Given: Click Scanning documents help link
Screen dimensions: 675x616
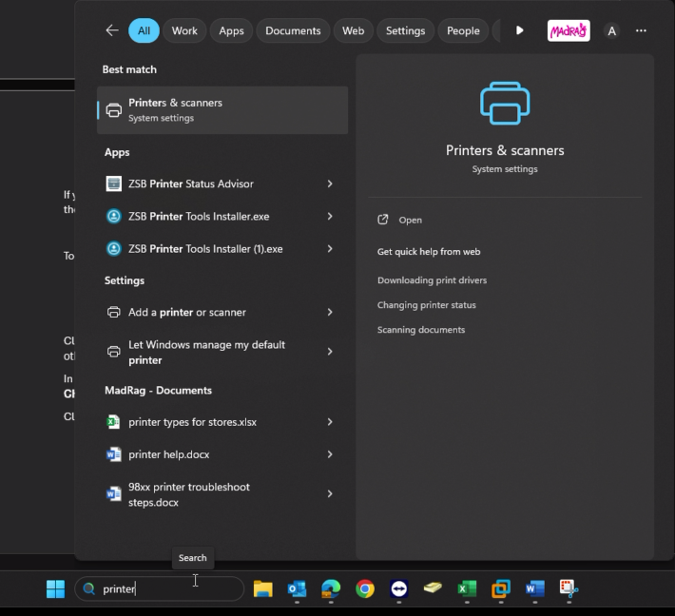Looking at the screenshot, I should pyautogui.click(x=421, y=330).
